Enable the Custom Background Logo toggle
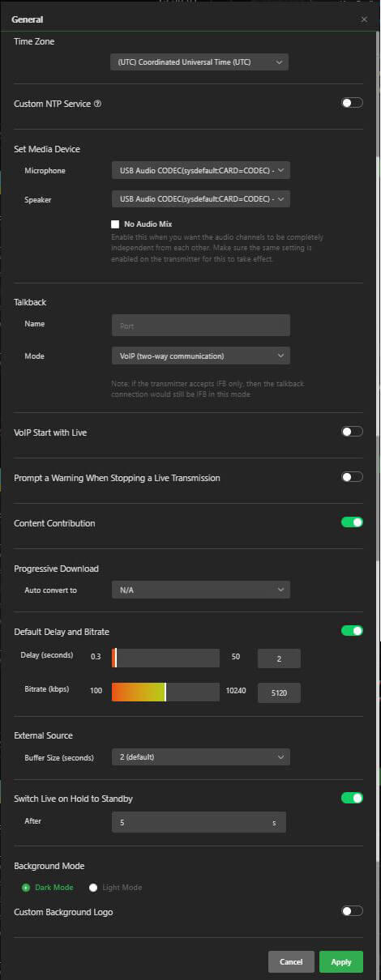This screenshot has height=980, width=381. (x=352, y=911)
